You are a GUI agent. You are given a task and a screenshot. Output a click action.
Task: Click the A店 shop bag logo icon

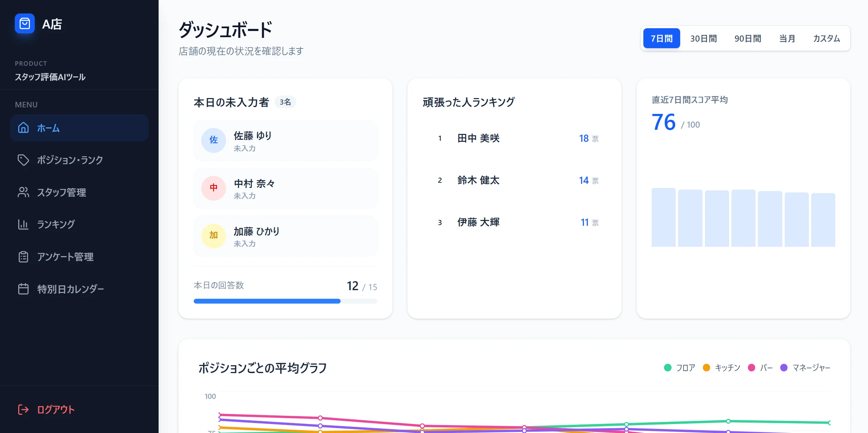coord(25,23)
